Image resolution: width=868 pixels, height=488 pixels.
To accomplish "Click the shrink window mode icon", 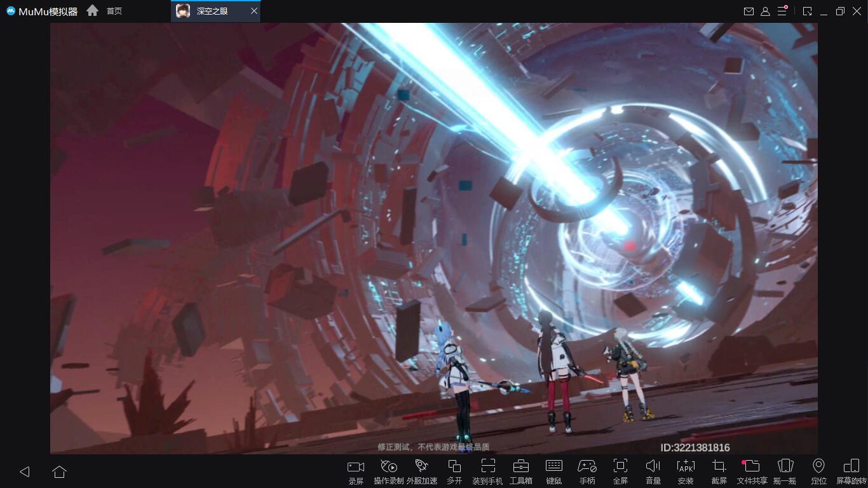I will pos(807,11).
